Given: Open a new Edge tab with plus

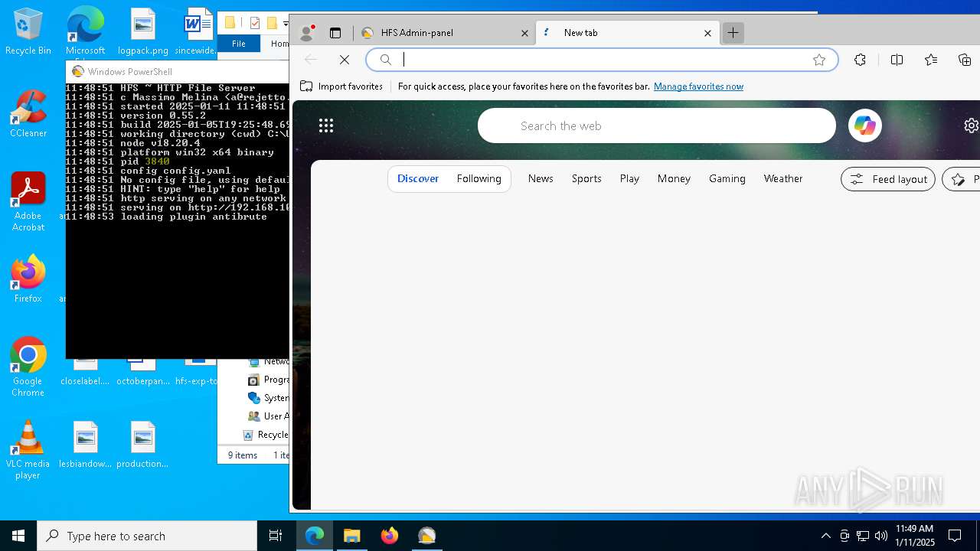Looking at the screenshot, I should pos(733,32).
